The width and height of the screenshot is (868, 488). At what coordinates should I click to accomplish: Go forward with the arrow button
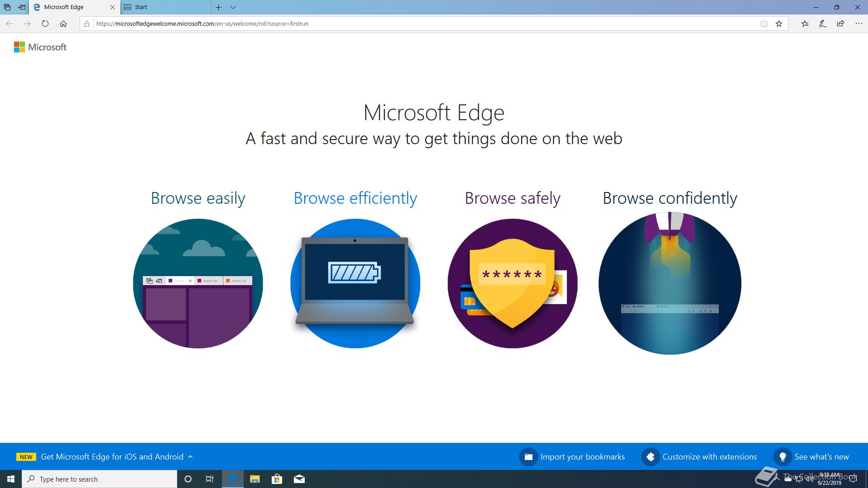point(28,23)
